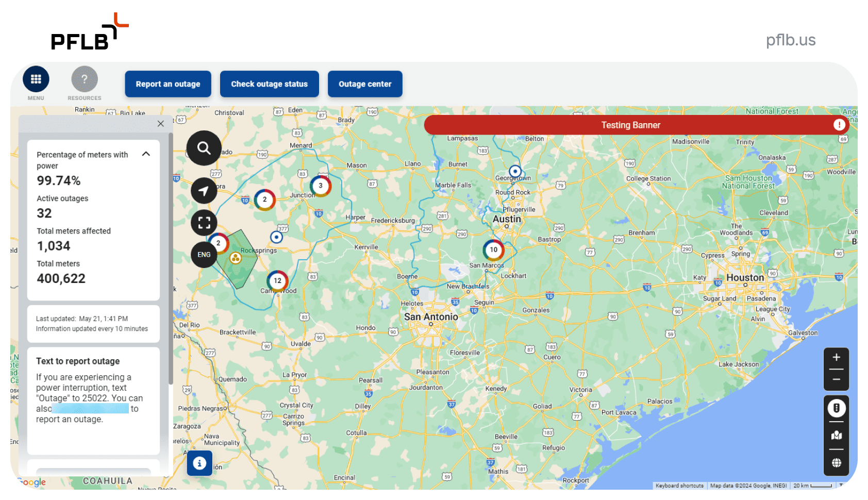The image size is (868, 500).
Task: Open the Outage center
Action: pyautogui.click(x=365, y=84)
